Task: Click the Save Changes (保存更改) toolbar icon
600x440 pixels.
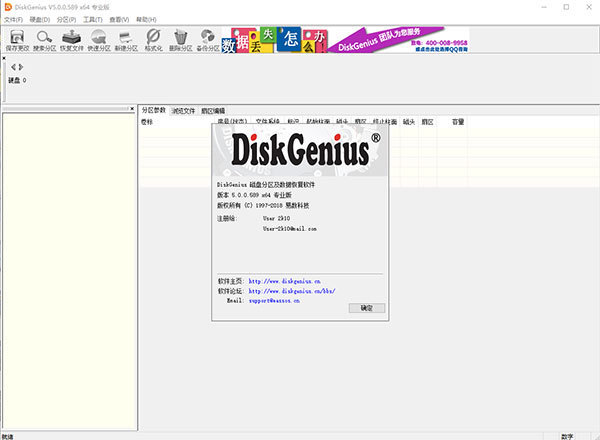Action: pos(17,40)
